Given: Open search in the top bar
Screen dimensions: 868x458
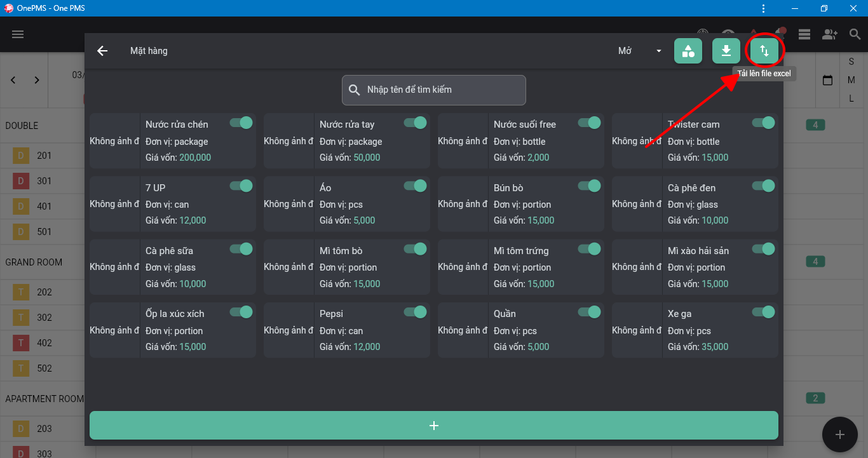Looking at the screenshot, I should (855, 34).
